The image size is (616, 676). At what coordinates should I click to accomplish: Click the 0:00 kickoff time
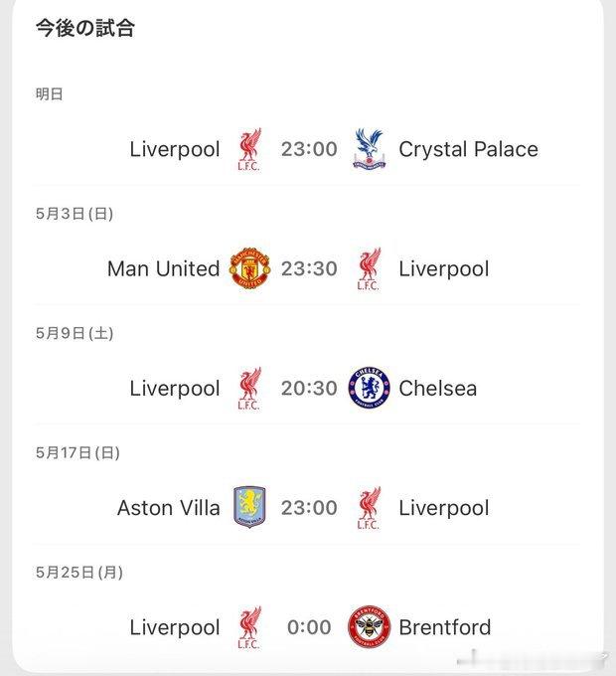click(x=309, y=627)
